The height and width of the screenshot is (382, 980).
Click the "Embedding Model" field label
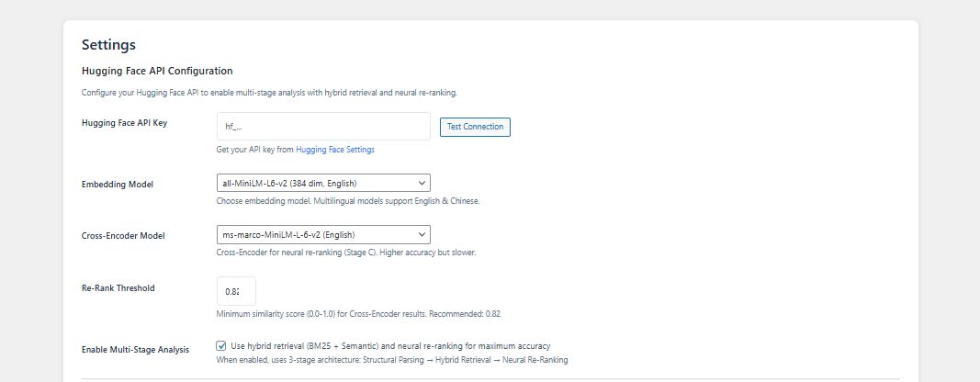pyautogui.click(x=118, y=185)
